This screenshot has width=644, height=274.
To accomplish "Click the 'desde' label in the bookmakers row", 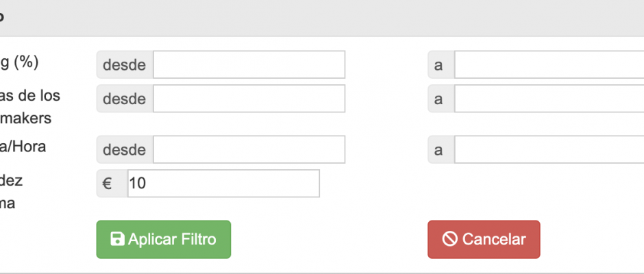I will pyautogui.click(x=124, y=99).
